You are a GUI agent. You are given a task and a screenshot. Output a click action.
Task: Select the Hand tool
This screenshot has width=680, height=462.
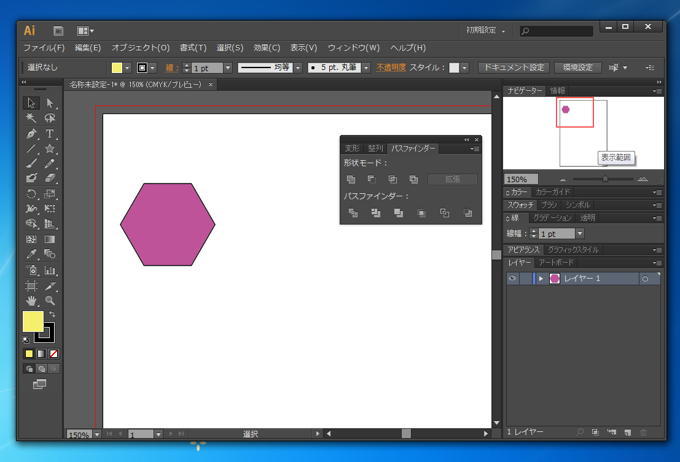[x=31, y=301]
